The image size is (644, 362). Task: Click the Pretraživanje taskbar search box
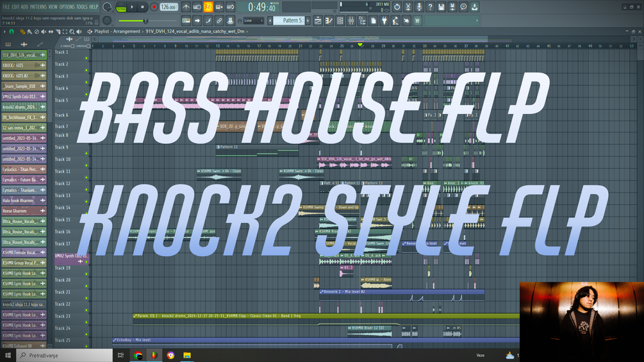[64, 356]
